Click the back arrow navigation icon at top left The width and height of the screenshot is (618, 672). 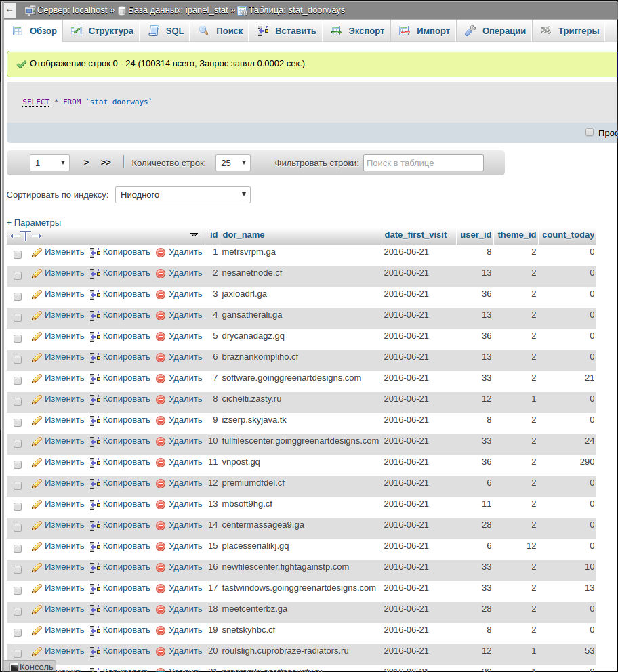click(10, 10)
